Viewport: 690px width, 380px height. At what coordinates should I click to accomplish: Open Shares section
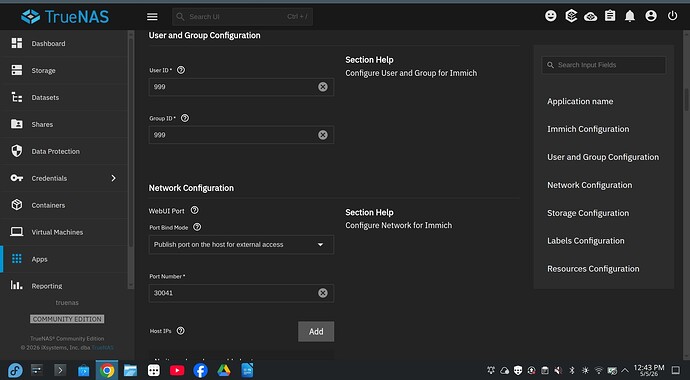[x=64, y=124]
